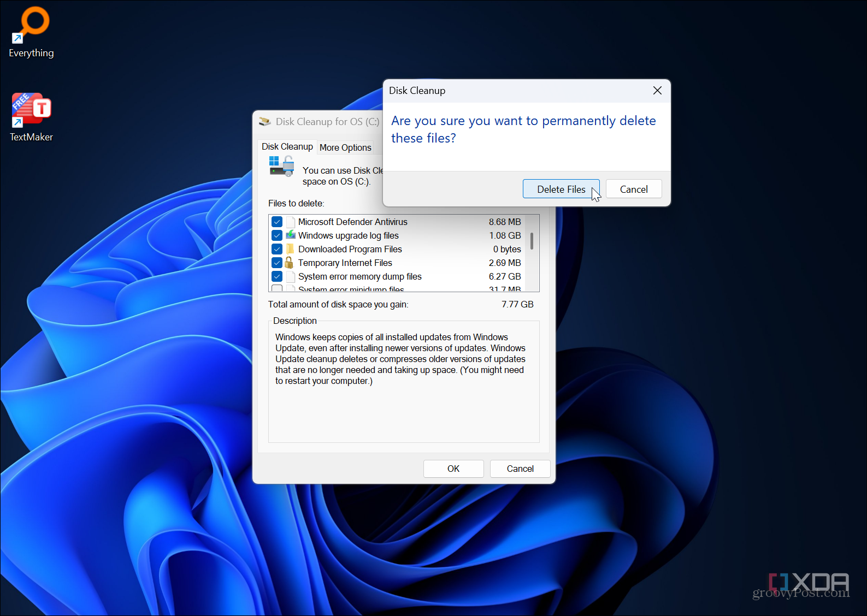Click the Windows drive lock icon in Disk Cleanup tab
The height and width of the screenshot is (616, 867).
click(282, 166)
